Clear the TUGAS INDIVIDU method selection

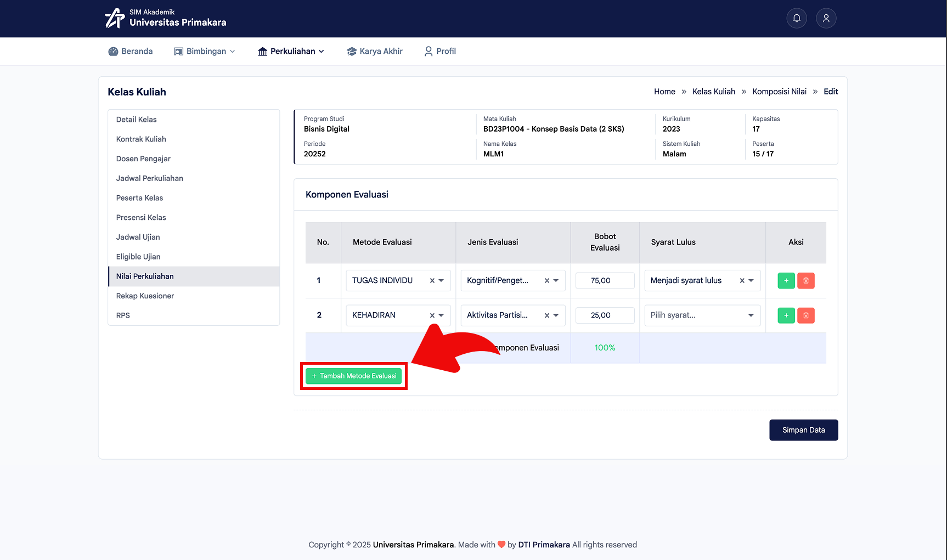(x=432, y=280)
